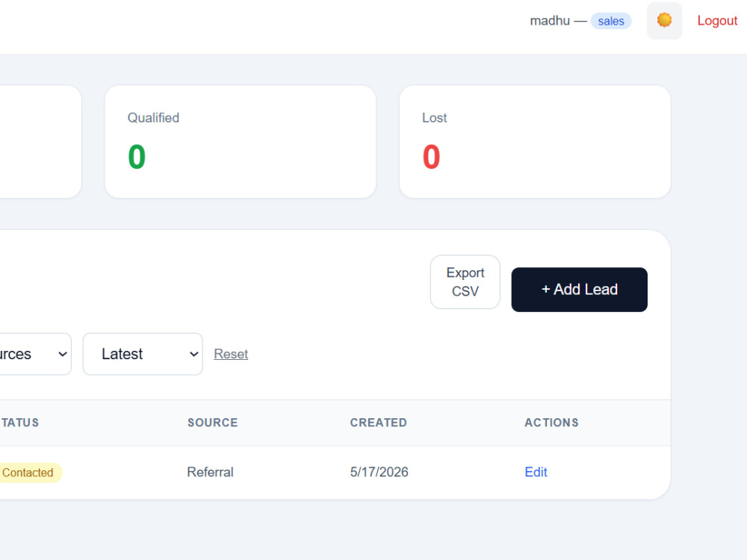Click the Referral source cell
The width and height of the screenshot is (747, 560).
(210, 472)
